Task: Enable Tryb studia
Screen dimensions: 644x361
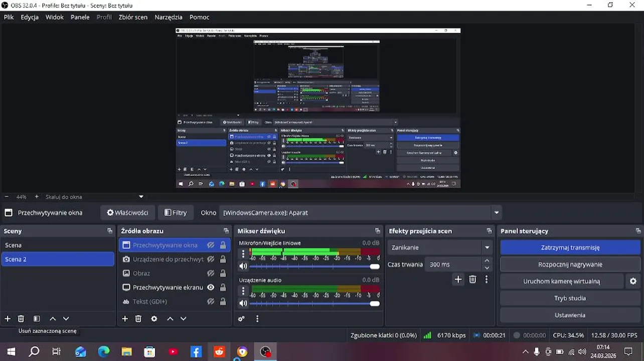Action: [x=570, y=298]
